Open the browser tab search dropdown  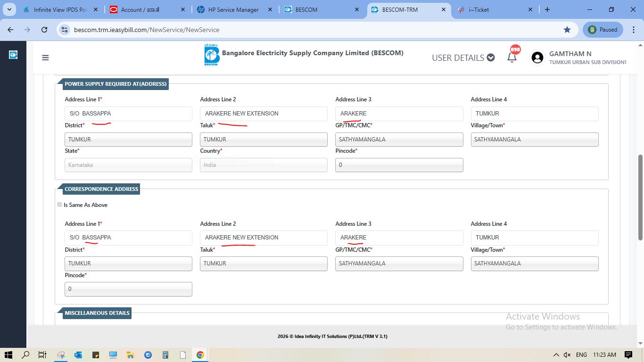coord(9,9)
